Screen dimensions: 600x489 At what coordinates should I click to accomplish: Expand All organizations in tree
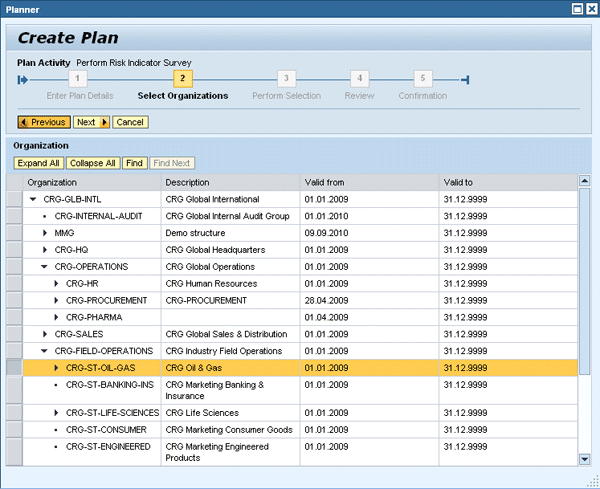39,163
